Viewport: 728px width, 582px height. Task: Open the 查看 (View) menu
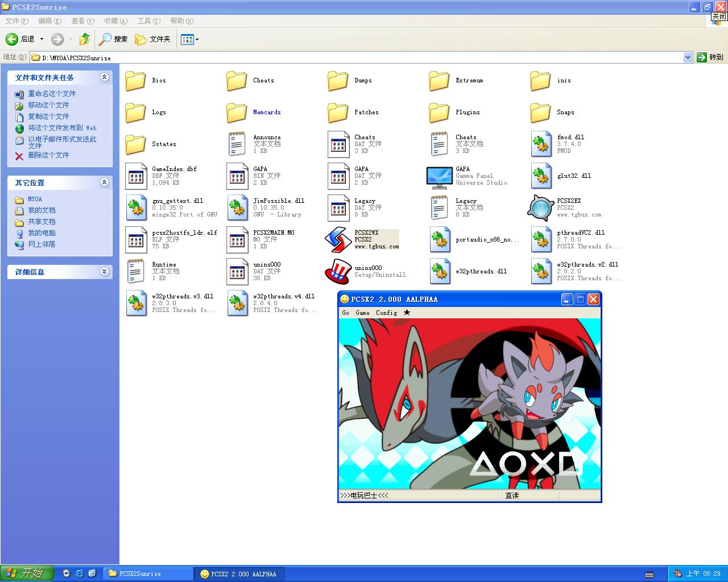[82, 21]
